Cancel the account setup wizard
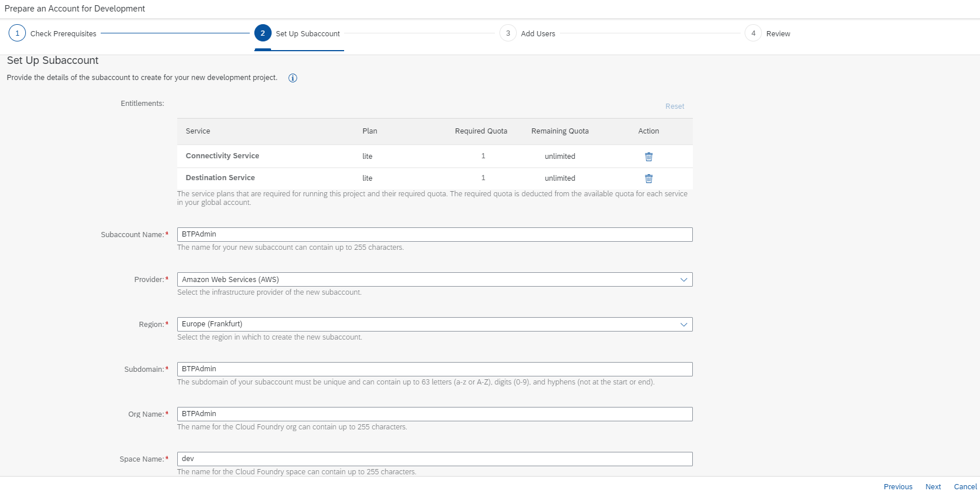 [965, 486]
